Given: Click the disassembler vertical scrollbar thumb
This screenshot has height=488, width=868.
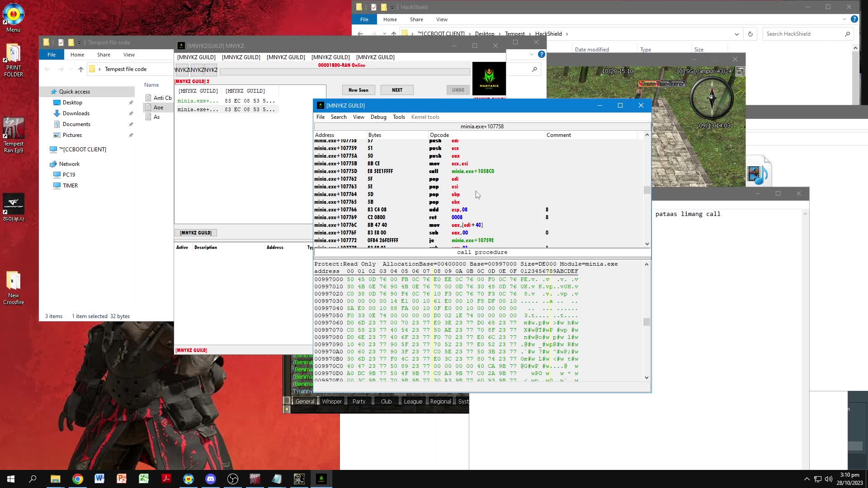Looking at the screenshot, I should 647,190.
